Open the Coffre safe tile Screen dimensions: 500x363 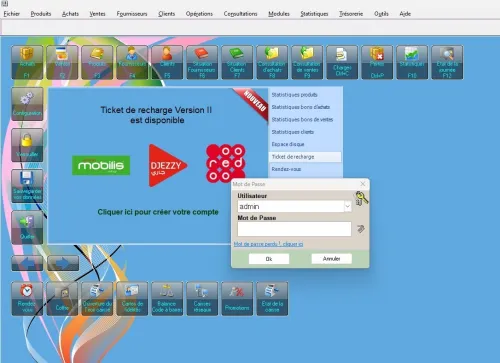(62, 299)
